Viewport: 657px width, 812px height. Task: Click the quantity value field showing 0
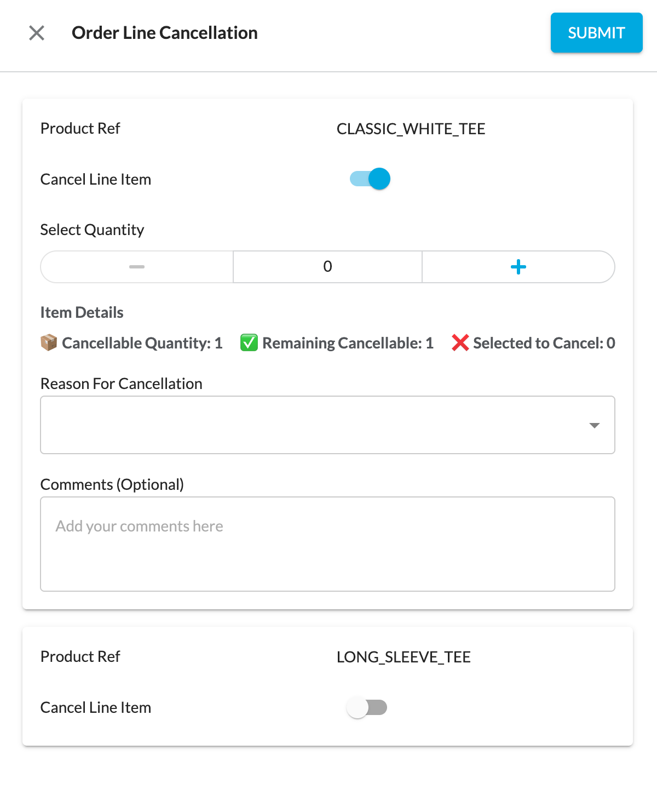click(327, 267)
